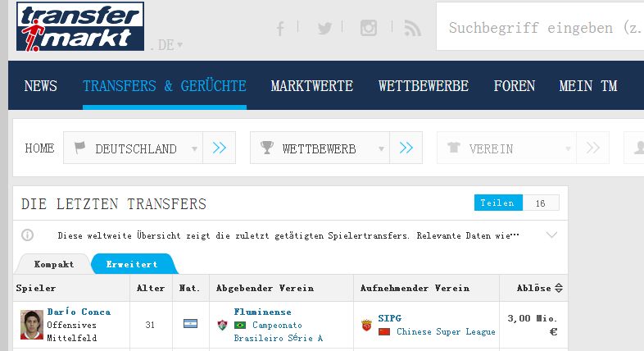Open TRANSFERS & GERÜCHTE menu
The width and height of the screenshot is (644, 351).
coord(165,86)
